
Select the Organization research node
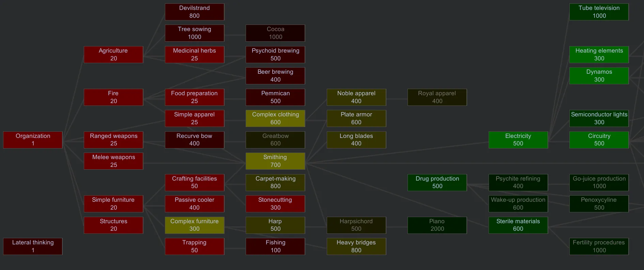33,140
